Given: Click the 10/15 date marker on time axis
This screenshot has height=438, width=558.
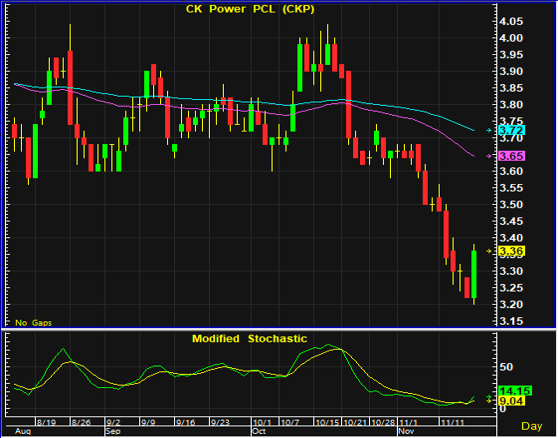Looking at the screenshot, I should click(x=327, y=422).
